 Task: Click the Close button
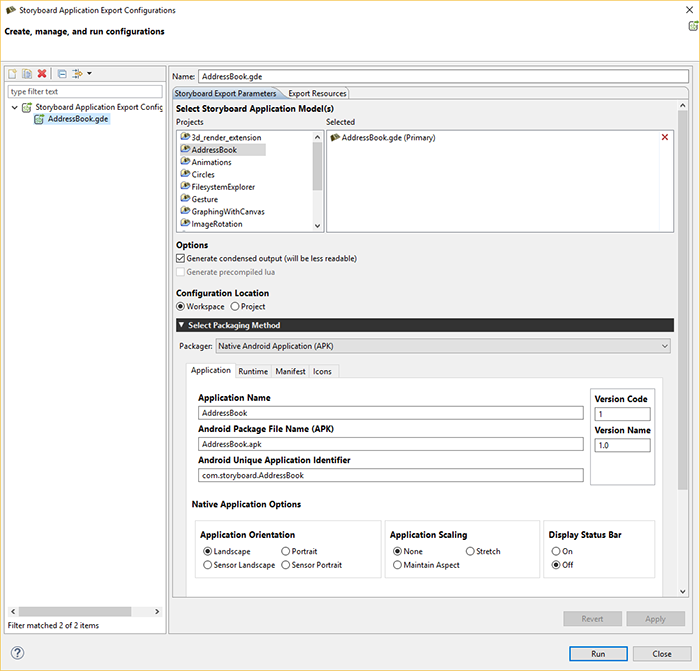(x=662, y=654)
